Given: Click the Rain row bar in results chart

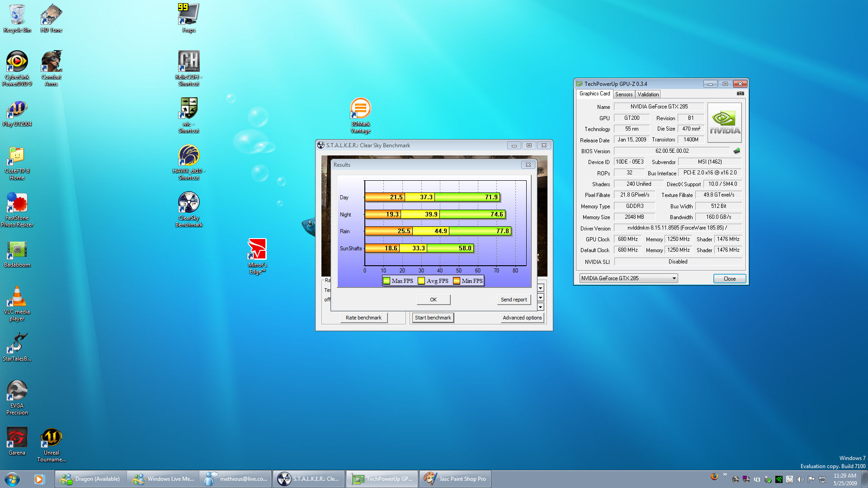Looking at the screenshot, I should pyautogui.click(x=438, y=231).
